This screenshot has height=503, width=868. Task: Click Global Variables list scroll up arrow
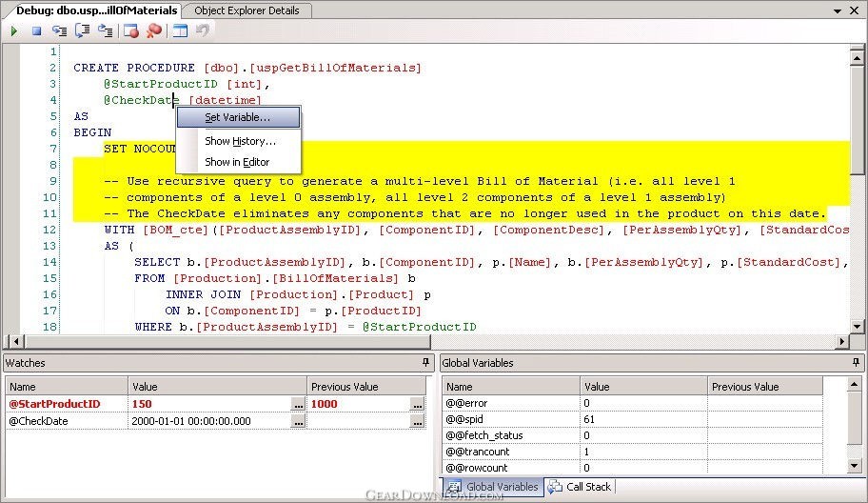[854, 384]
